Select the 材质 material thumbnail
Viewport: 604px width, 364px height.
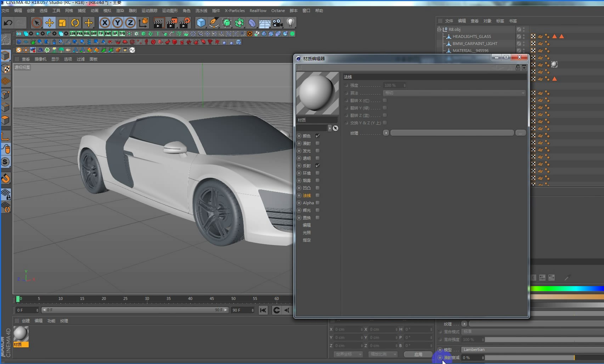tap(21, 334)
